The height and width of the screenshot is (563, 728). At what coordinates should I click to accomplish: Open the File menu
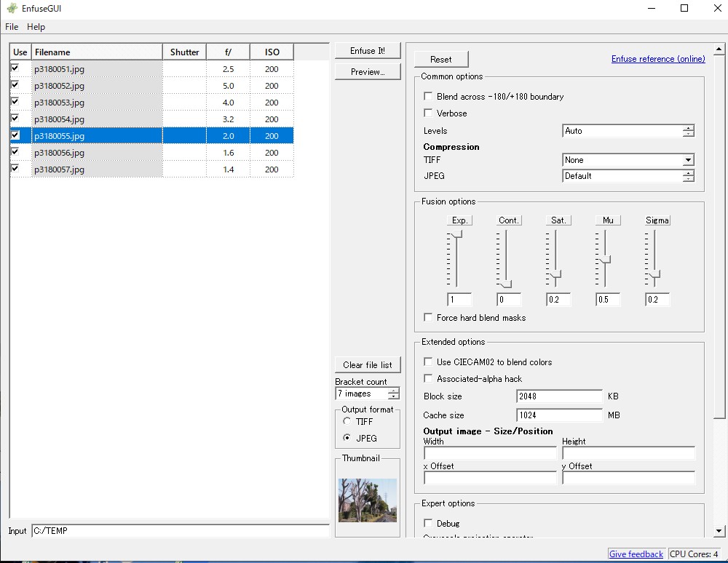tap(12, 27)
